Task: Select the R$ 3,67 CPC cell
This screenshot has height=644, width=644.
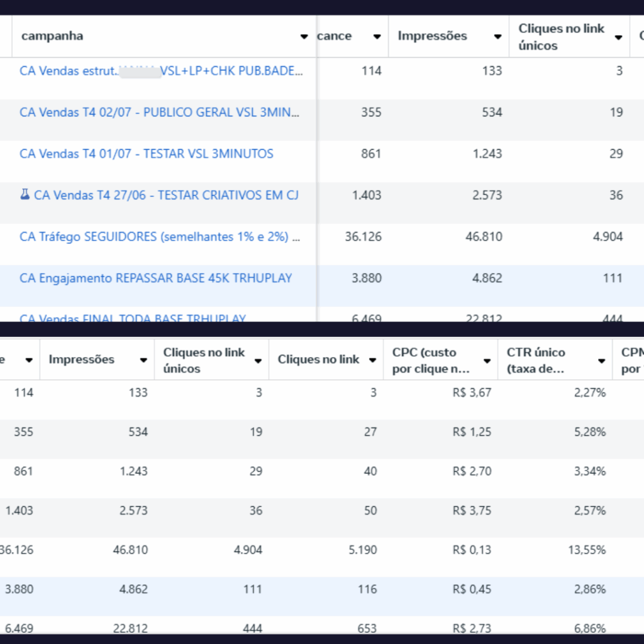Action: pos(472,393)
